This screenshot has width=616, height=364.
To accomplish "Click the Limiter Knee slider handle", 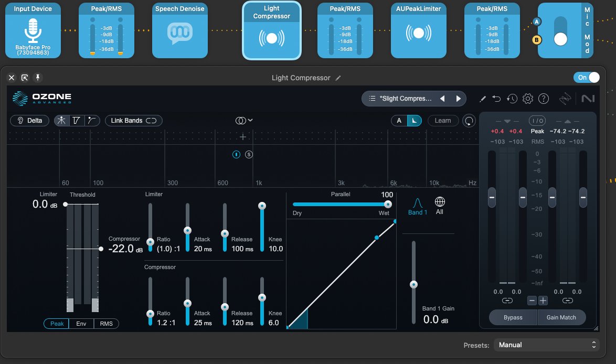I will pyautogui.click(x=262, y=206).
